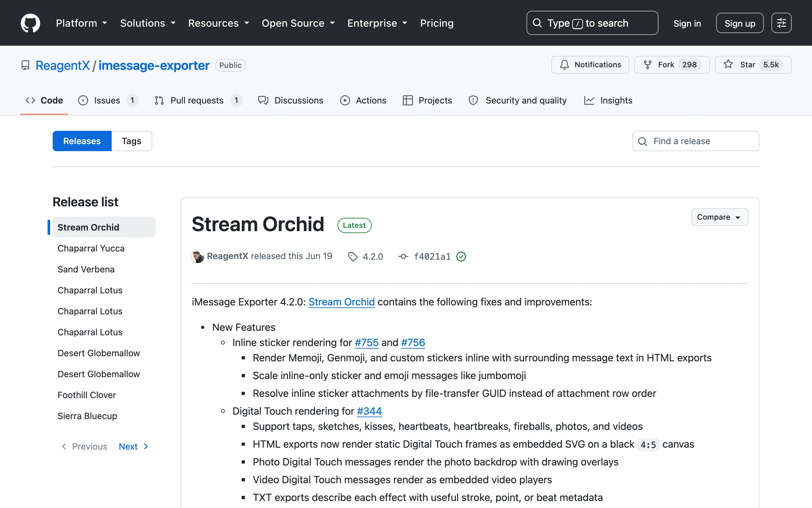Image resolution: width=812 pixels, height=508 pixels.
Task: Star the repository
Action: tap(753, 64)
